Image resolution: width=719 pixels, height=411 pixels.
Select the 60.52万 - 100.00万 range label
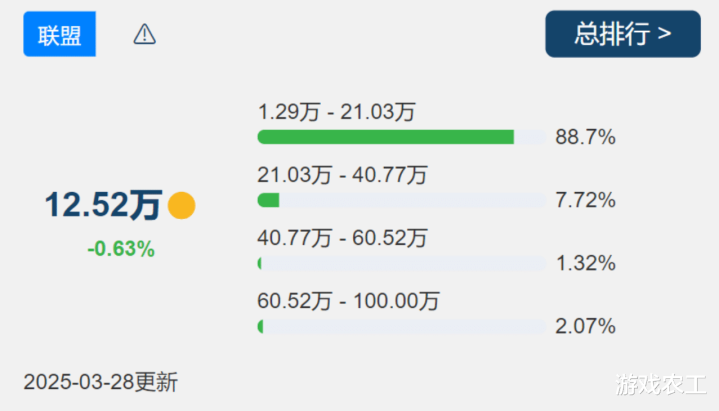(348, 301)
